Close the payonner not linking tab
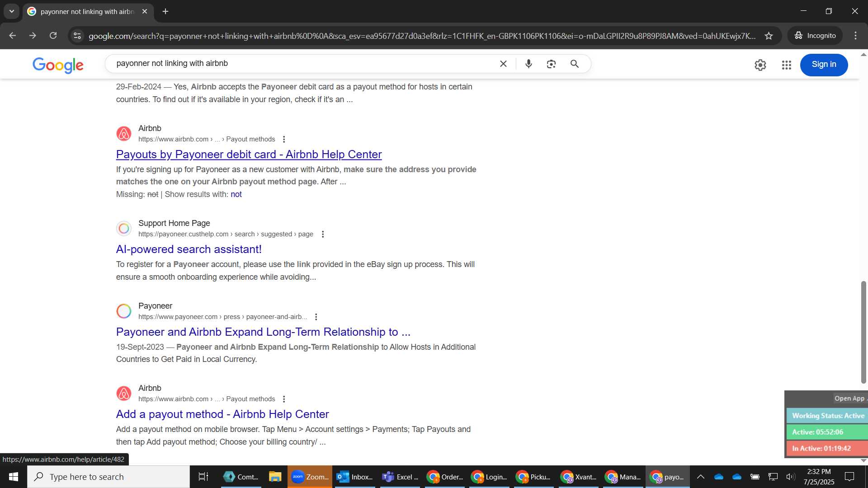The width and height of the screenshot is (868, 488). pos(145,11)
